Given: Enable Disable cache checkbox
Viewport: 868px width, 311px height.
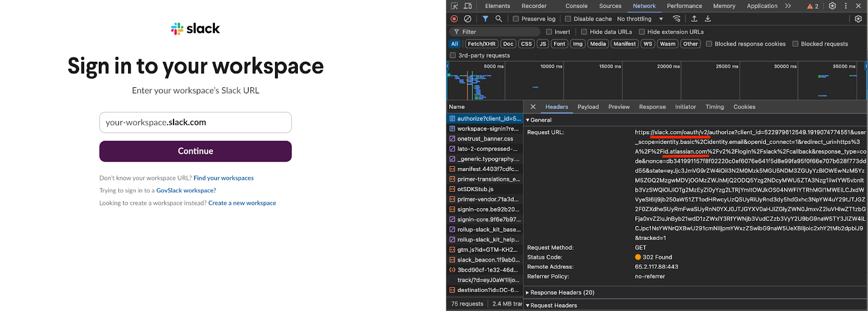Looking at the screenshot, I should click(x=568, y=19).
